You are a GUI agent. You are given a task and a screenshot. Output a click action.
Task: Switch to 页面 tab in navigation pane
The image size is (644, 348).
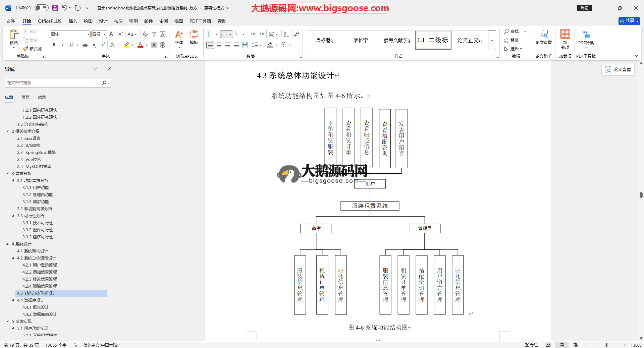(x=25, y=98)
